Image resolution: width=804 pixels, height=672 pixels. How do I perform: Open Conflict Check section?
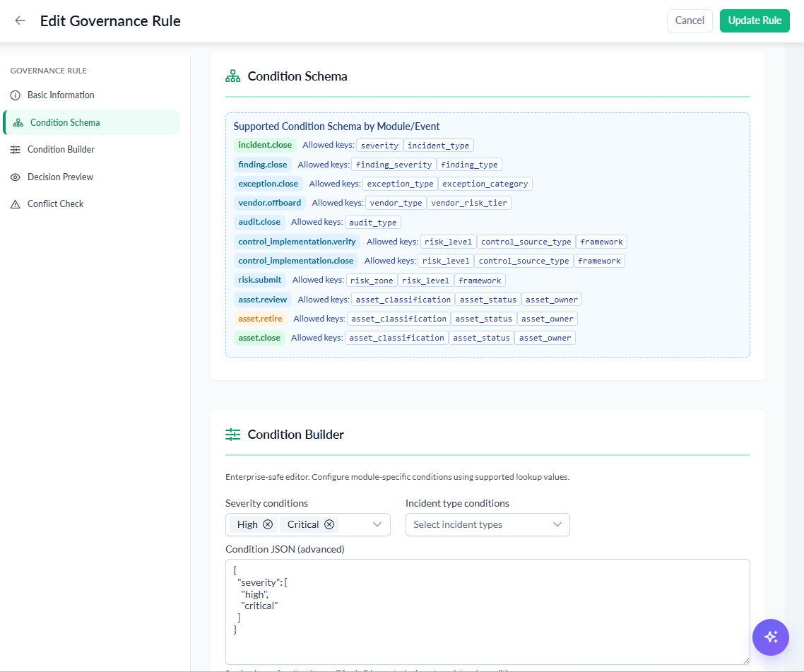55,204
